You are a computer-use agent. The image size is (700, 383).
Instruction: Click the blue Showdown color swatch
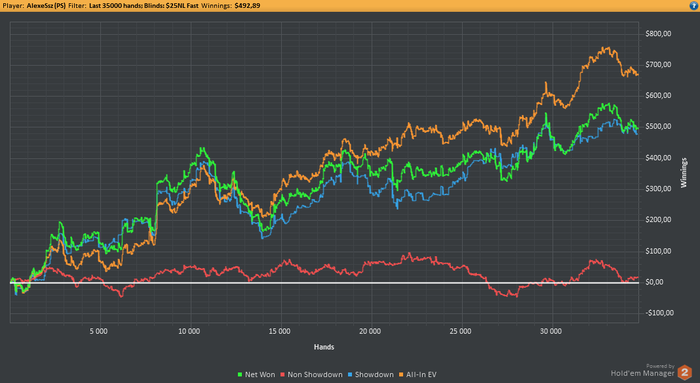pos(350,375)
